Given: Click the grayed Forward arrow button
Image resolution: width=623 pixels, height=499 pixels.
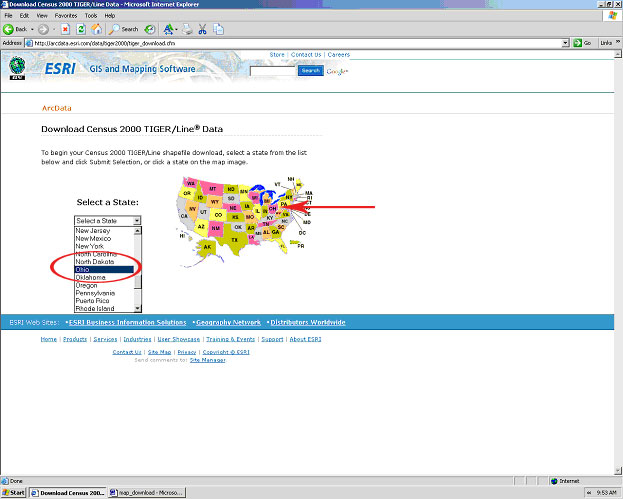Looking at the screenshot, I should tap(43, 29).
